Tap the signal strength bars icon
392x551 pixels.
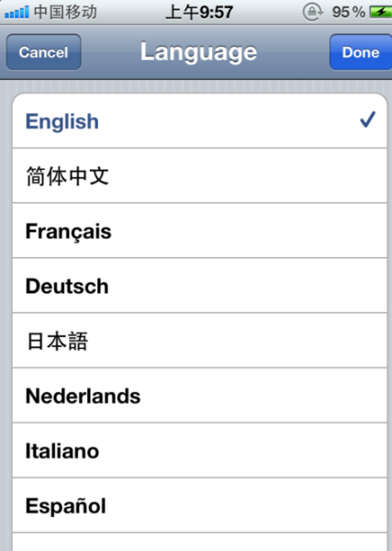click(x=17, y=13)
